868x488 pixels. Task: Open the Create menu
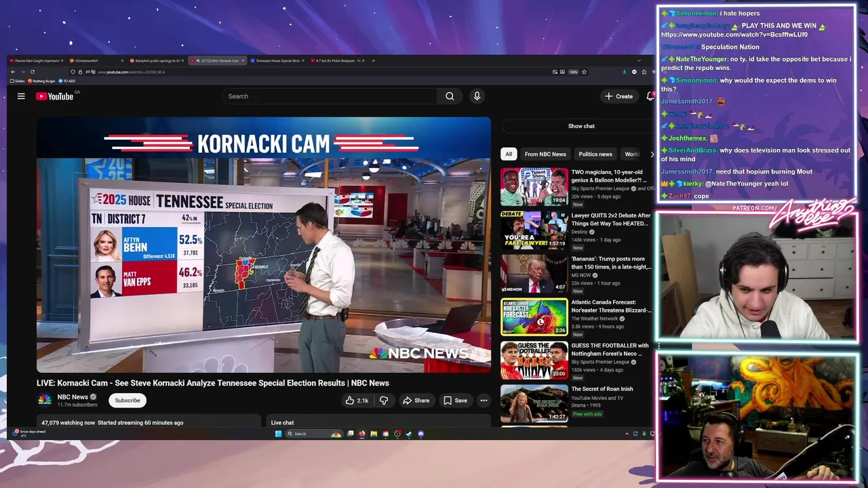point(619,96)
